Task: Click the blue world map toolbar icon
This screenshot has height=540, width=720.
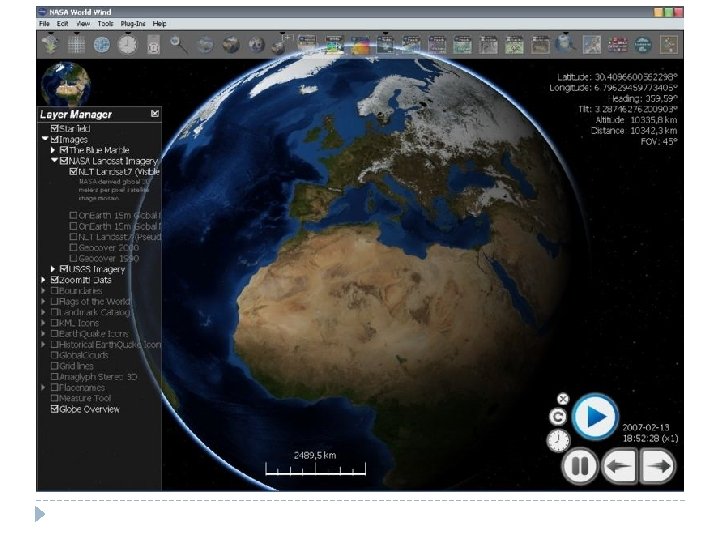Action: point(592,45)
